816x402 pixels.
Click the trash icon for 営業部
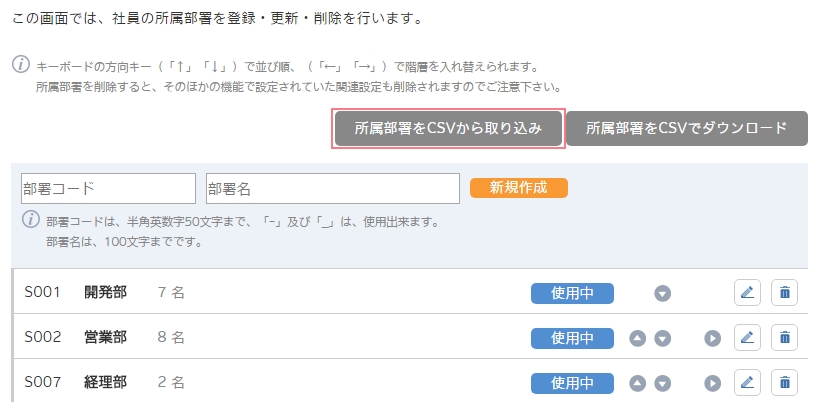coord(784,338)
